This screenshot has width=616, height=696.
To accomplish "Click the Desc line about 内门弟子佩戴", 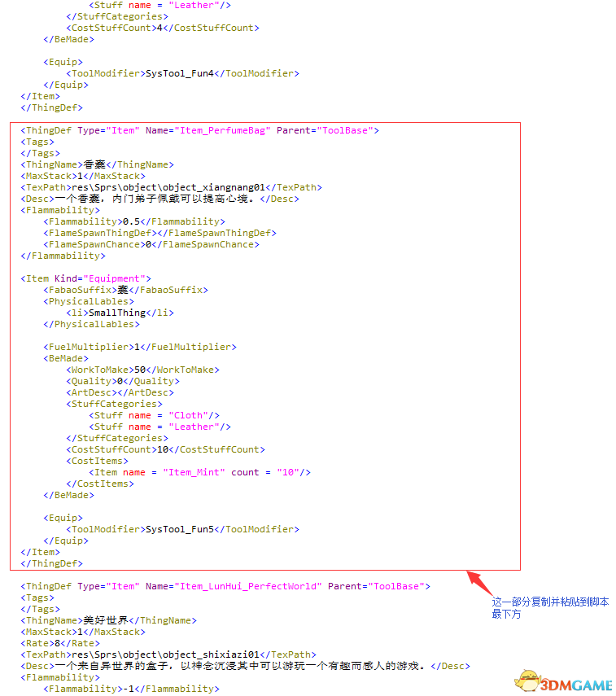I will click(x=159, y=199).
